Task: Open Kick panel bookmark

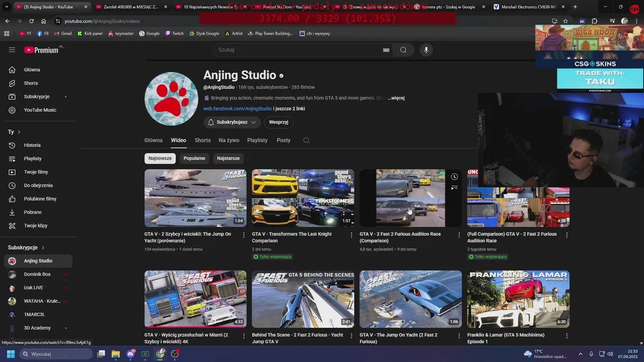Action: click(x=90, y=33)
